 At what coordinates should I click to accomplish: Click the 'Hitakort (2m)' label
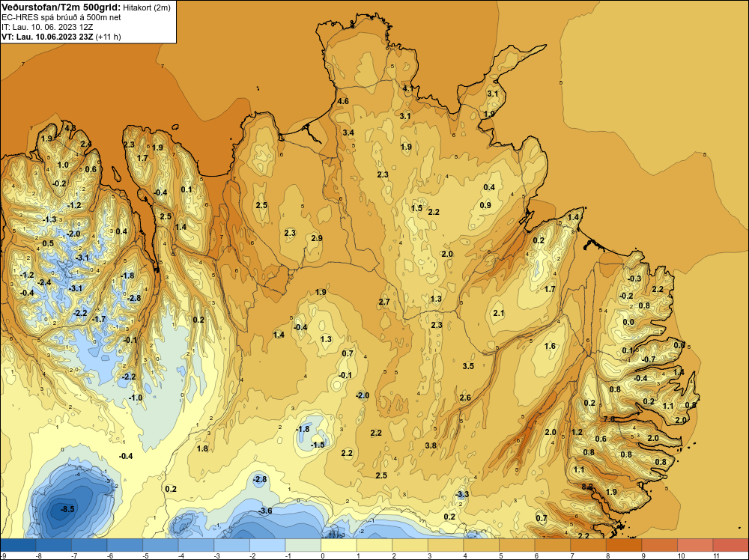[147, 7]
